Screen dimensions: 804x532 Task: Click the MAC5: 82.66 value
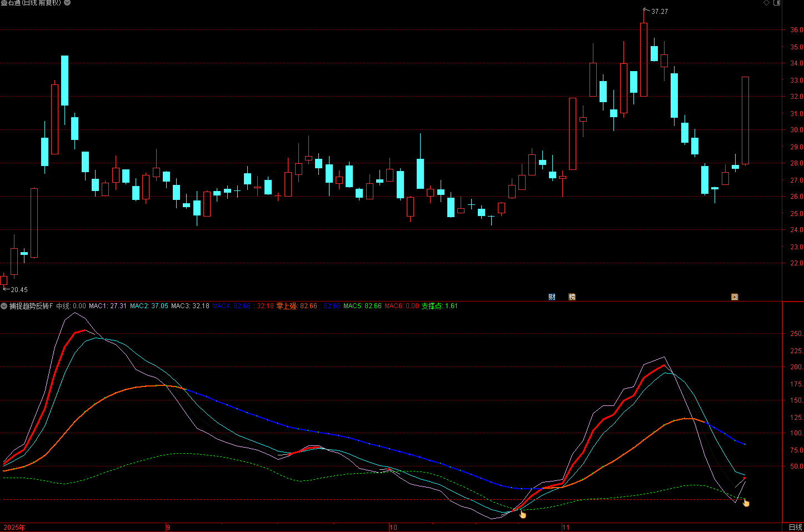point(362,306)
